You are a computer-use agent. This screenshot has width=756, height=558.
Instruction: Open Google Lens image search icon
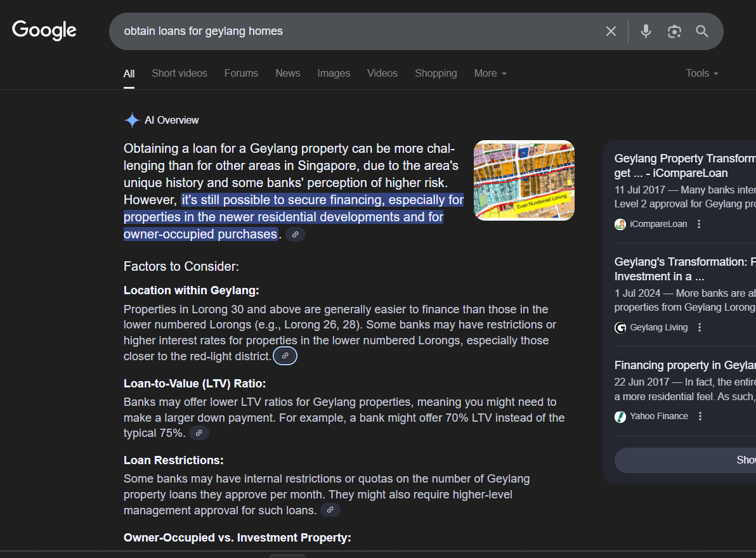(x=674, y=31)
